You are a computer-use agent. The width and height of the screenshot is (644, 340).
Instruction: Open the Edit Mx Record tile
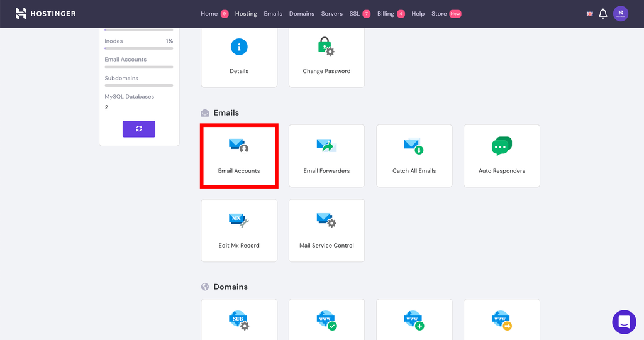[x=239, y=231]
